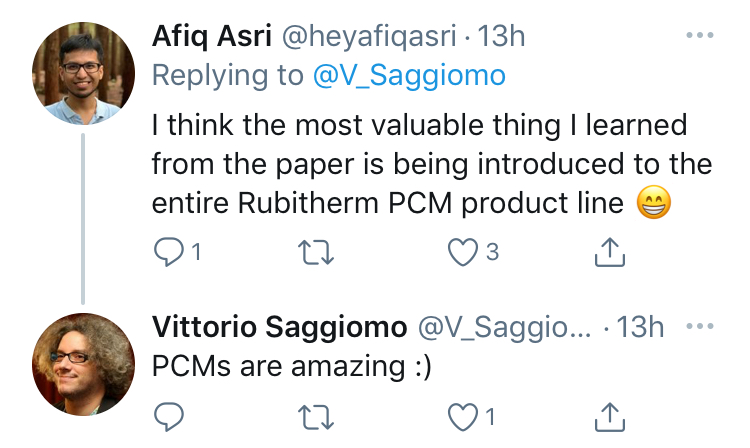Open more options on Afiq's tweet

pos(700,36)
